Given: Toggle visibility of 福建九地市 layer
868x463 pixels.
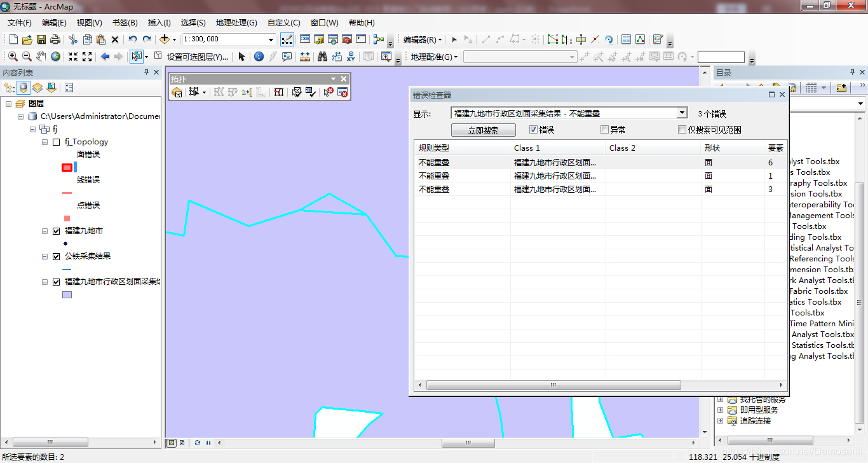Looking at the screenshot, I should pos(57,231).
